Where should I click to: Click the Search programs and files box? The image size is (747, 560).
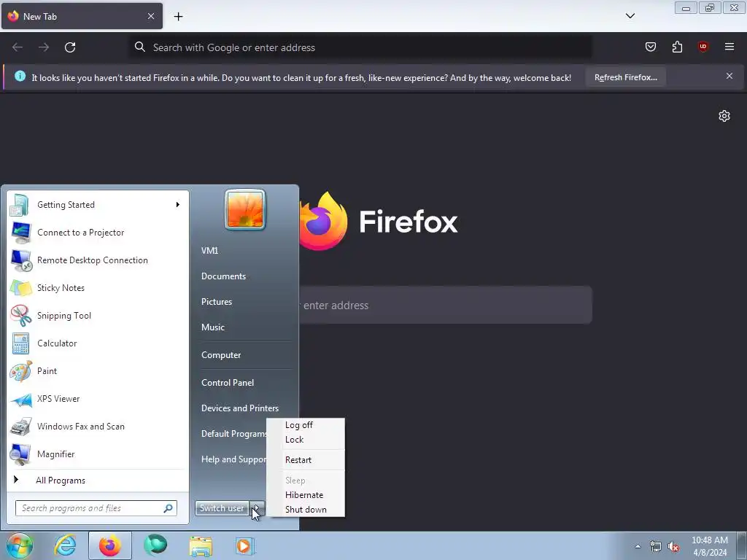96,508
